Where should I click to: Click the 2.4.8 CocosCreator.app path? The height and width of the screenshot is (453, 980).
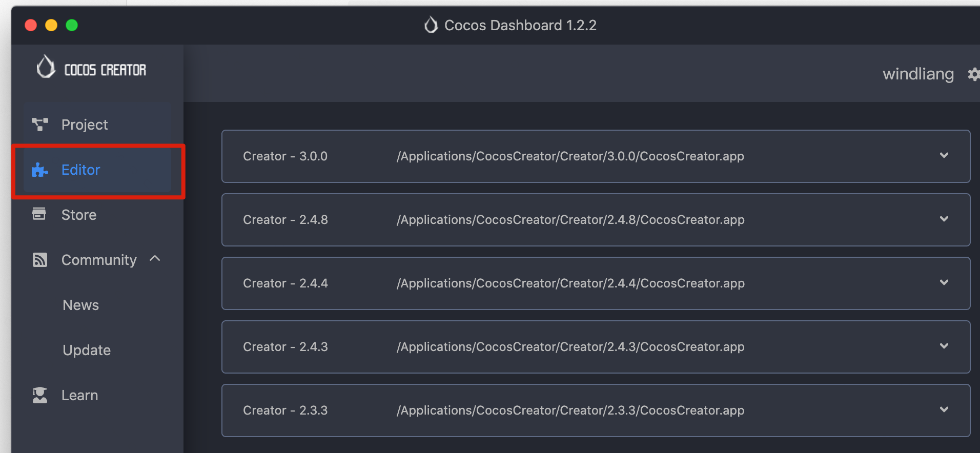coord(570,220)
